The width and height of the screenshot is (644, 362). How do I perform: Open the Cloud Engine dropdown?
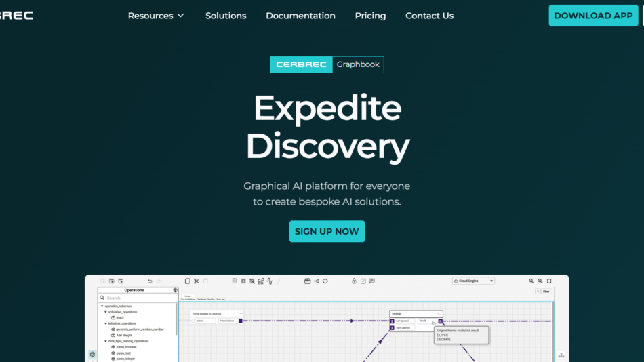point(474,281)
